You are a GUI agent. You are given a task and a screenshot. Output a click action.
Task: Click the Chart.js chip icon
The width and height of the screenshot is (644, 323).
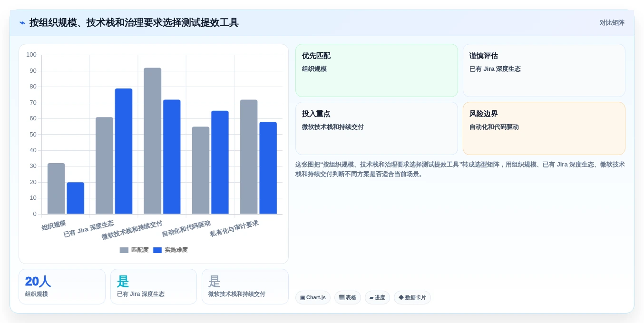[x=302, y=298]
